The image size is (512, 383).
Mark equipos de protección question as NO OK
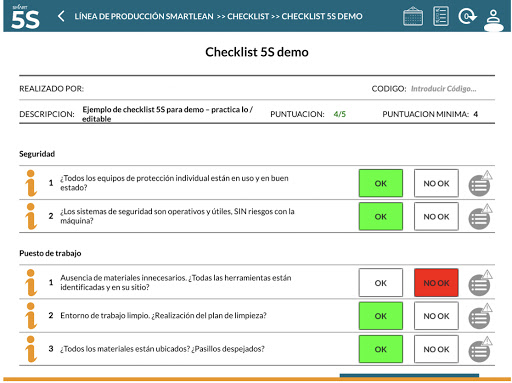pos(436,183)
